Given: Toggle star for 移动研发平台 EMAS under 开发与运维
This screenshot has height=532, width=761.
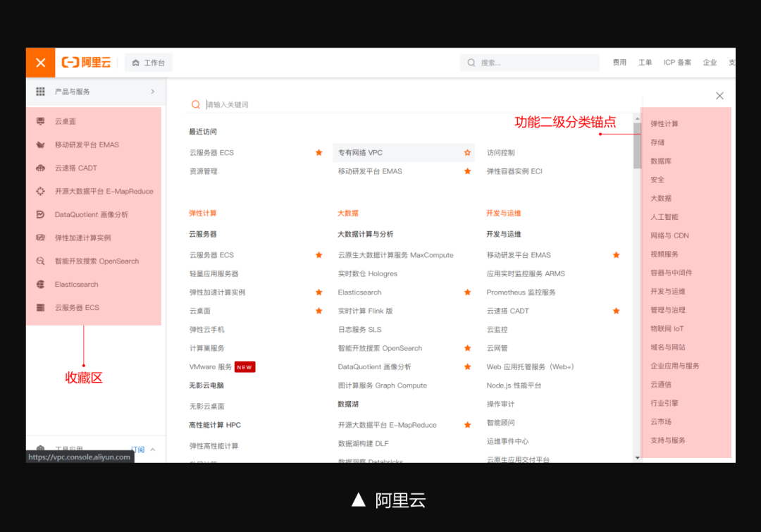Looking at the screenshot, I should [617, 255].
